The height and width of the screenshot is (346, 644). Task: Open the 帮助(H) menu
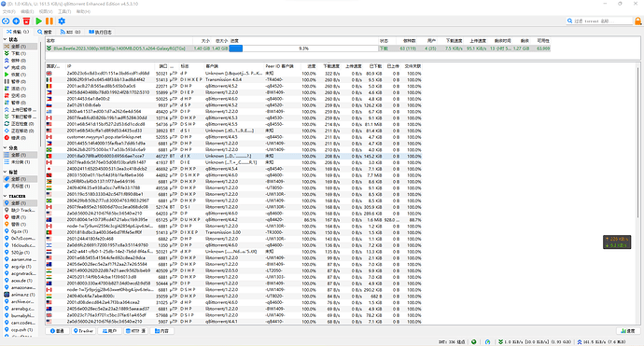pos(83,11)
